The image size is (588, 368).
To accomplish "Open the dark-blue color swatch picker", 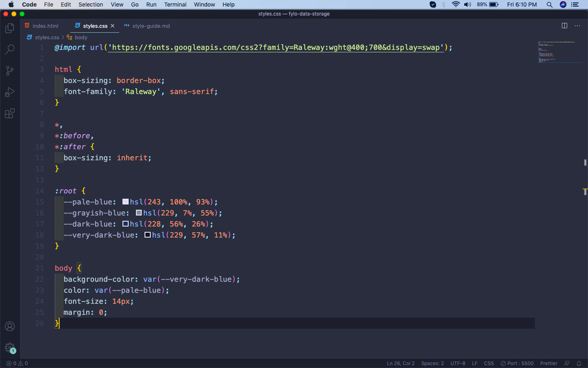I will tap(126, 224).
